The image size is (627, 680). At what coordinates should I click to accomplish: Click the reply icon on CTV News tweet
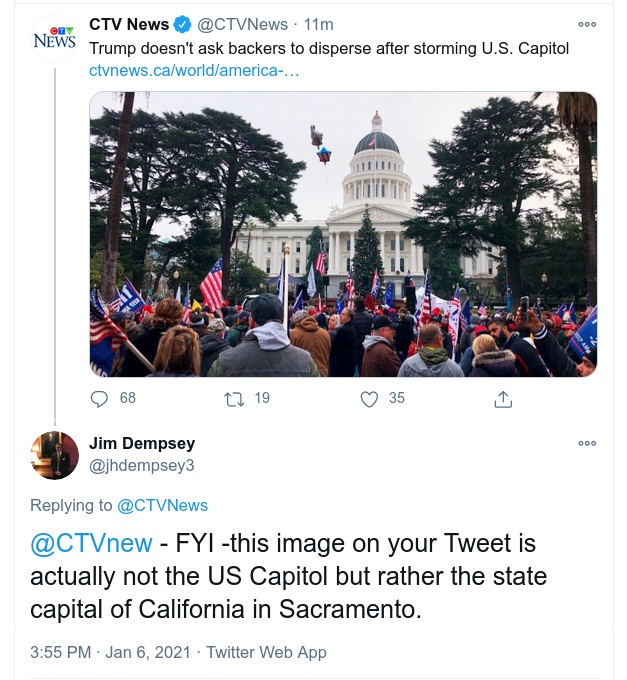click(x=99, y=398)
